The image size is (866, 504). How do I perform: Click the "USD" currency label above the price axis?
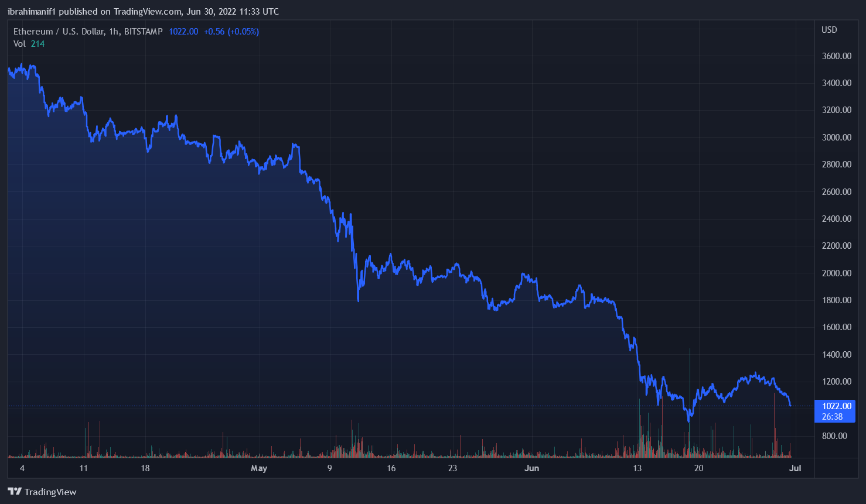click(x=829, y=30)
